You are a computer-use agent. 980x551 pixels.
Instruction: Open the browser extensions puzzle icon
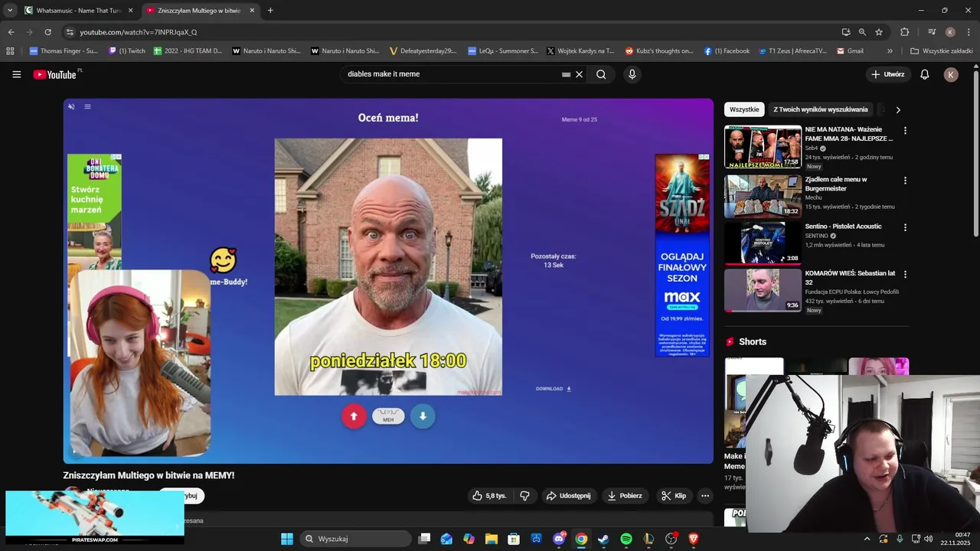(905, 32)
